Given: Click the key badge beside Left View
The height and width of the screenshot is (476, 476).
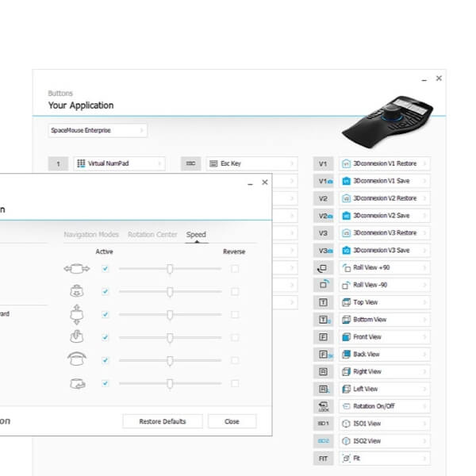Looking at the screenshot, I should 323,390.
